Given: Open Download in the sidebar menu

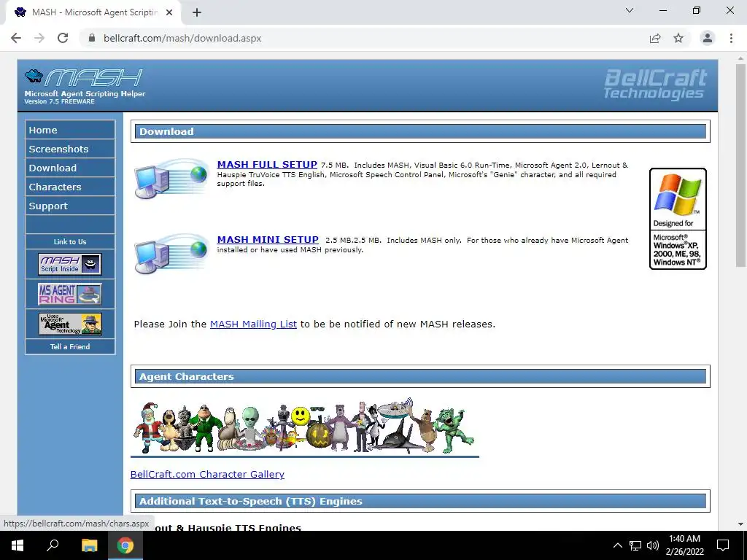Looking at the screenshot, I should (x=70, y=168).
